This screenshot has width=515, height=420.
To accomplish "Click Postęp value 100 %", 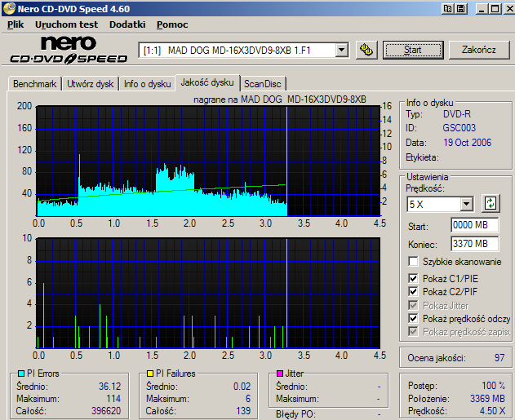I will [x=493, y=385].
